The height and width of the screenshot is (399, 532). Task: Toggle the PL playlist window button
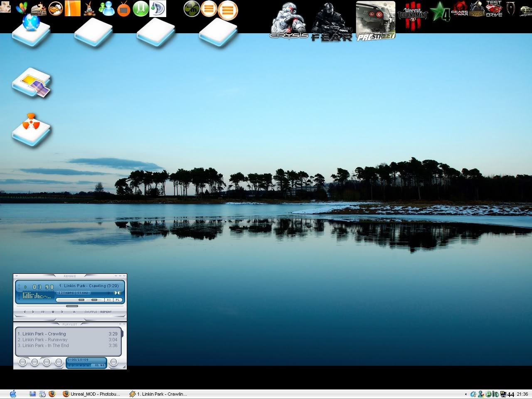click(x=117, y=300)
